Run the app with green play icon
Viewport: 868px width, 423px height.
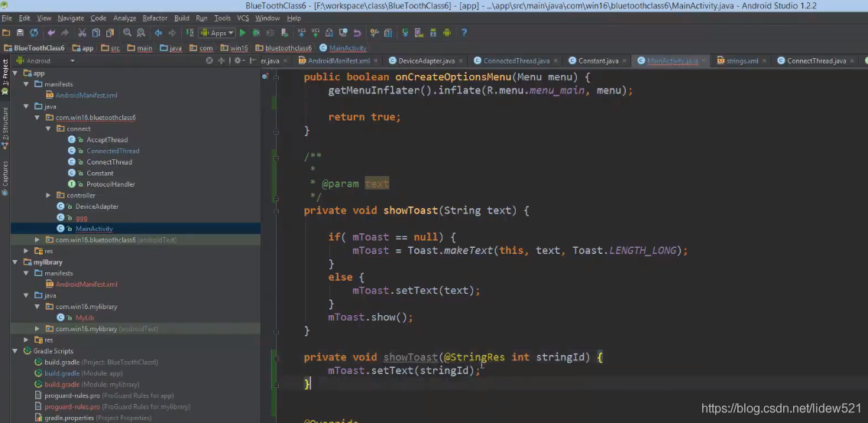[x=242, y=33]
